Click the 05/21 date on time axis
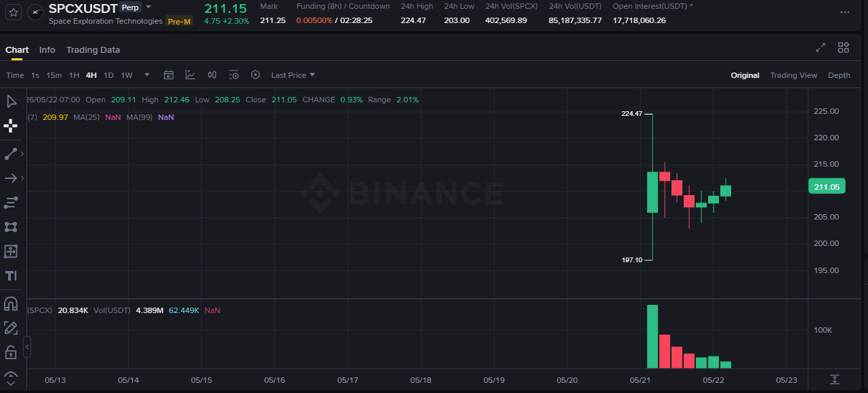868x393 pixels. tap(640, 380)
